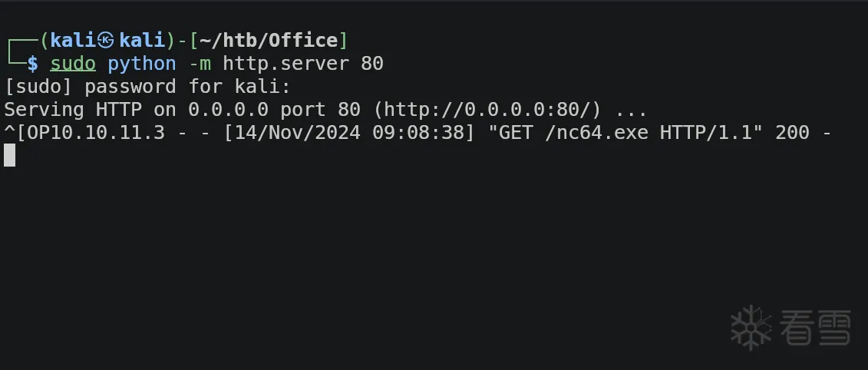The image size is (868, 370).
Task: Click the Kali logo symbol in prompt
Action: point(105,40)
